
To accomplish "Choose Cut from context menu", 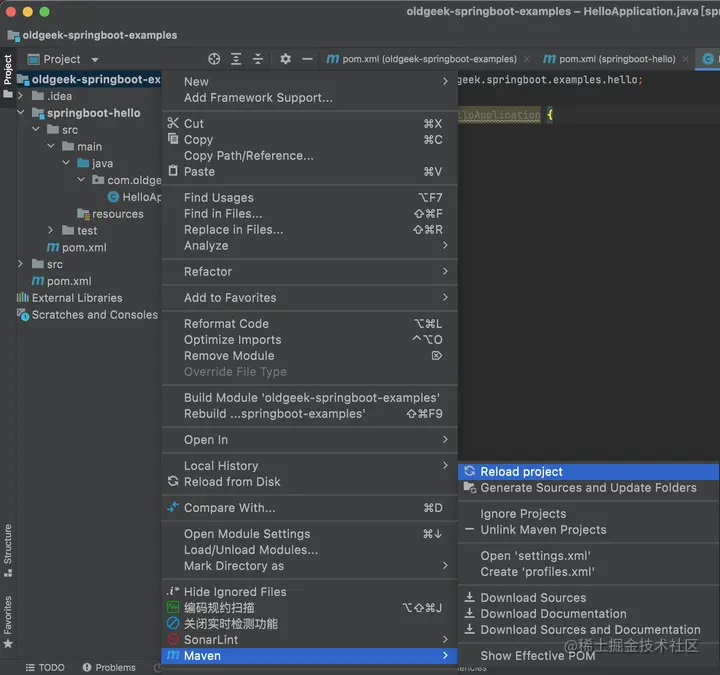I will (309, 123).
